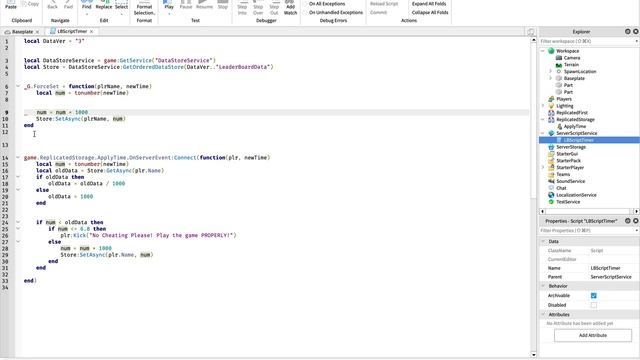Click the editor scrollbar down arrow

pos(533,355)
